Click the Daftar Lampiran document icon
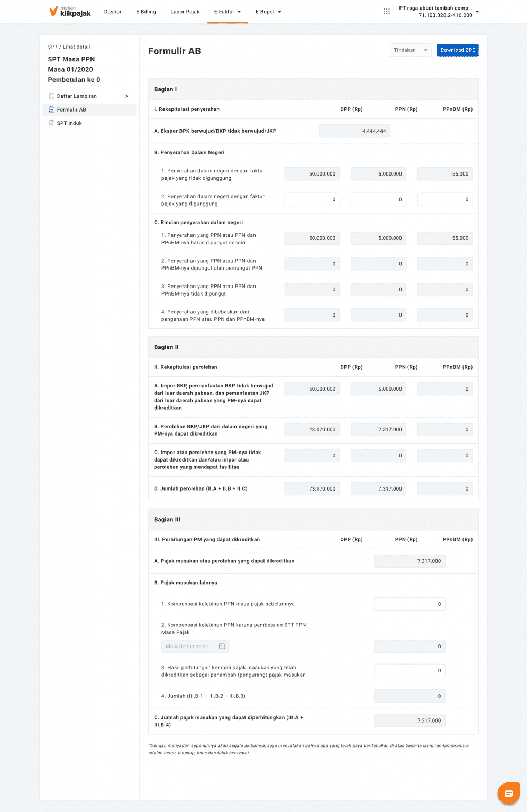The width and height of the screenshot is (527, 812). [x=52, y=96]
